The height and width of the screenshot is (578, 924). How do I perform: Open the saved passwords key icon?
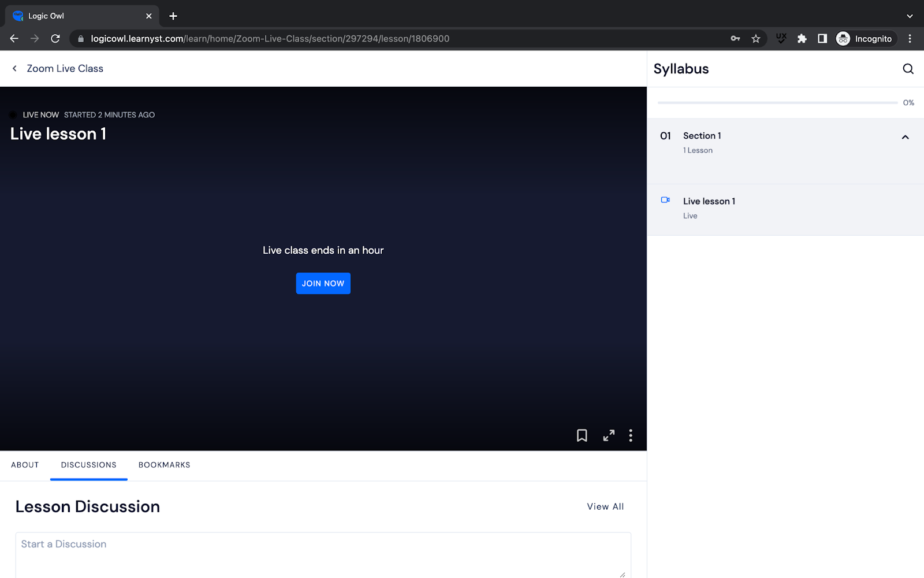pyautogui.click(x=735, y=39)
